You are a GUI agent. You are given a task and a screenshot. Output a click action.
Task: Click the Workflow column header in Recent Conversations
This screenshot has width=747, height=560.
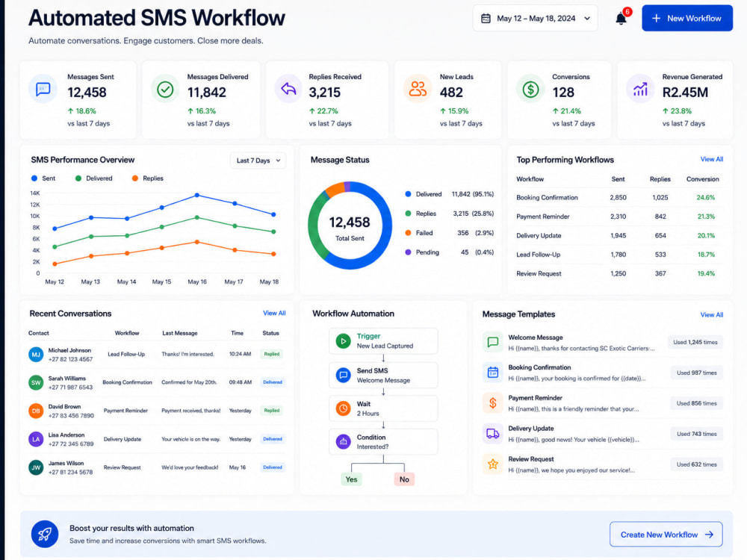127,333
